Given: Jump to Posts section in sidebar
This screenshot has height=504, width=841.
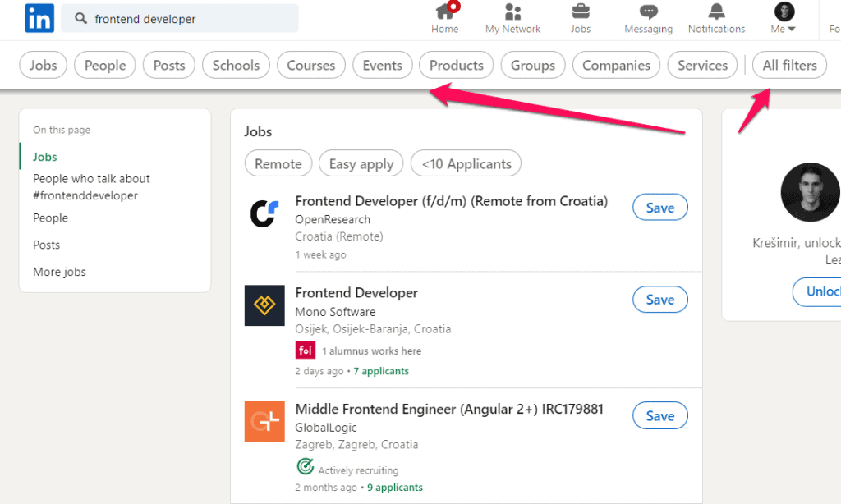Looking at the screenshot, I should [47, 245].
